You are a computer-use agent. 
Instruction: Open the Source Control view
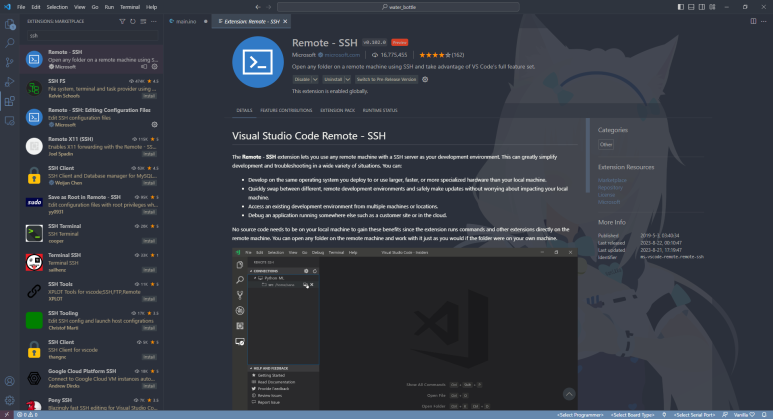pyautogui.click(x=9, y=63)
